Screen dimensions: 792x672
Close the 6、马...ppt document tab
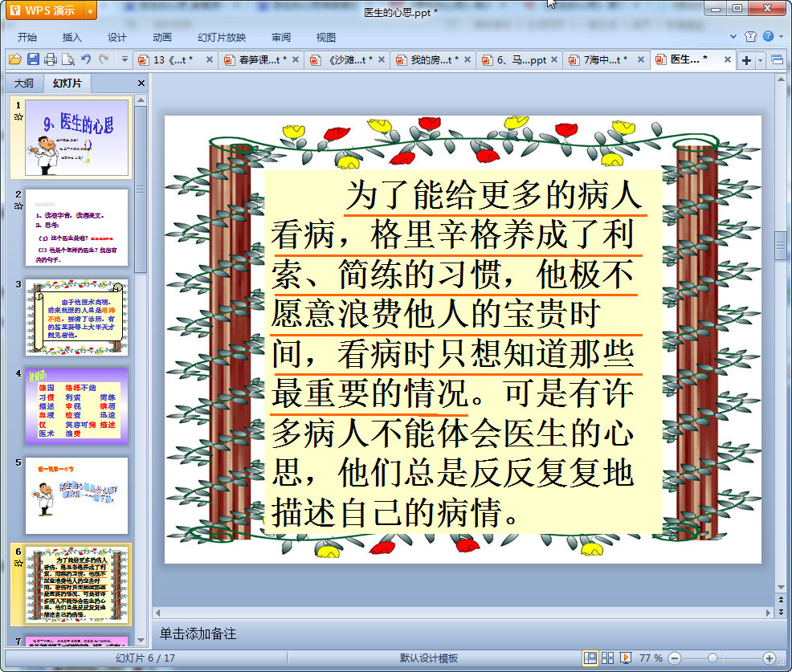pyautogui.click(x=554, y=59)
